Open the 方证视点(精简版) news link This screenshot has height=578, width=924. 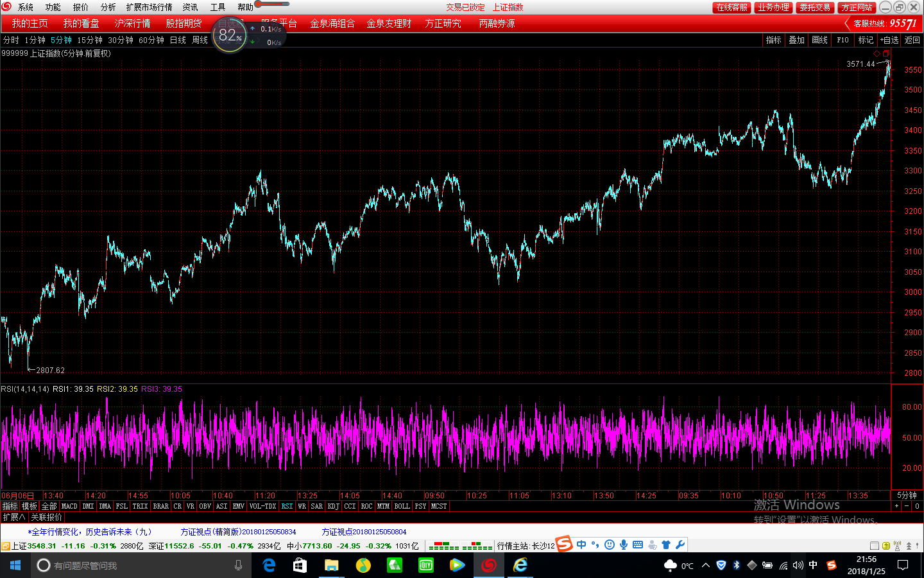tap(238, 532)
